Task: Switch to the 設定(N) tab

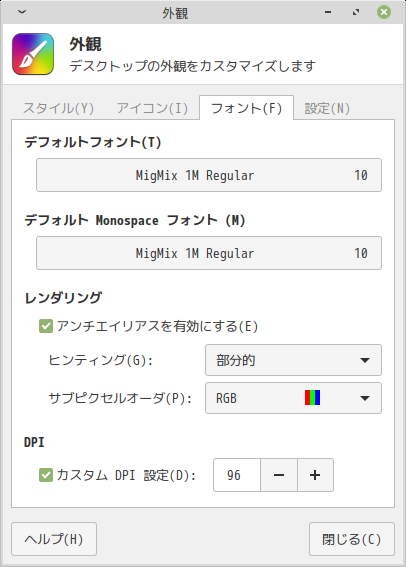Action: [327, 108]
